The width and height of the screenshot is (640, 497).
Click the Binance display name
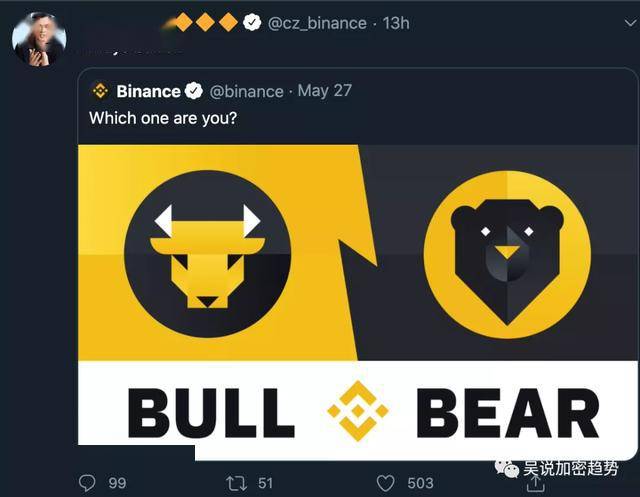click(x=148, y=91)
